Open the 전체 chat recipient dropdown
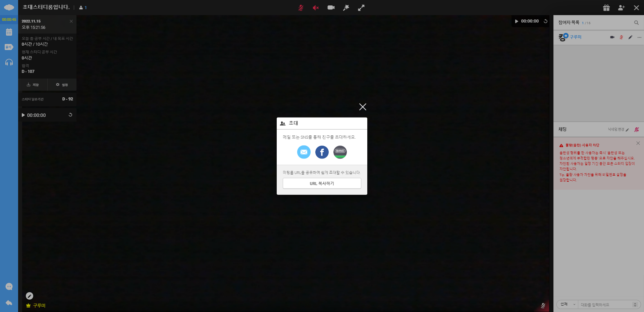Screen dimensions: 644x312 click(x=568, y=304)
